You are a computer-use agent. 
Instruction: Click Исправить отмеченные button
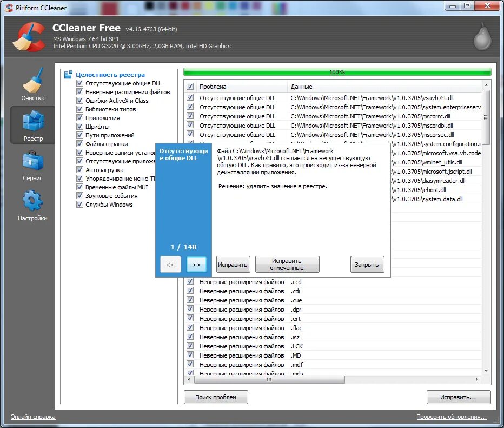[x=287, y=265]
